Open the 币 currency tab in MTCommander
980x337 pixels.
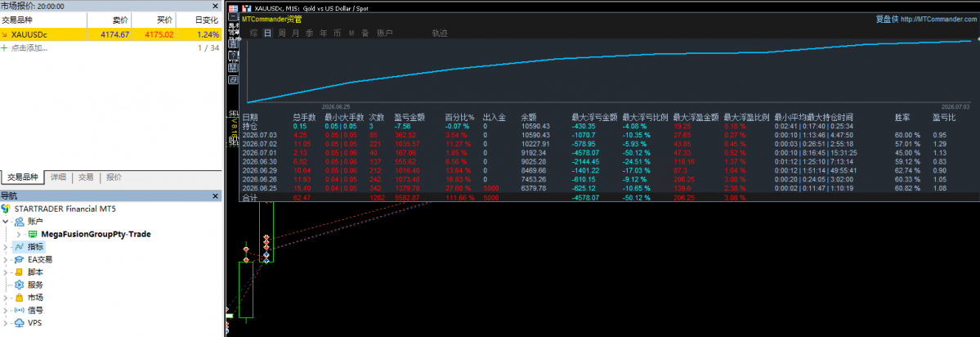tap(338, 34)
